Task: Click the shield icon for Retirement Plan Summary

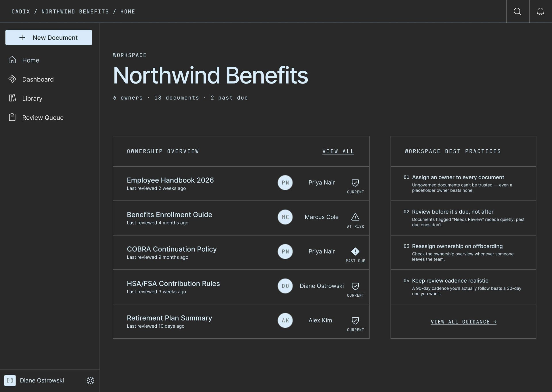Action: tap(355, 320)
